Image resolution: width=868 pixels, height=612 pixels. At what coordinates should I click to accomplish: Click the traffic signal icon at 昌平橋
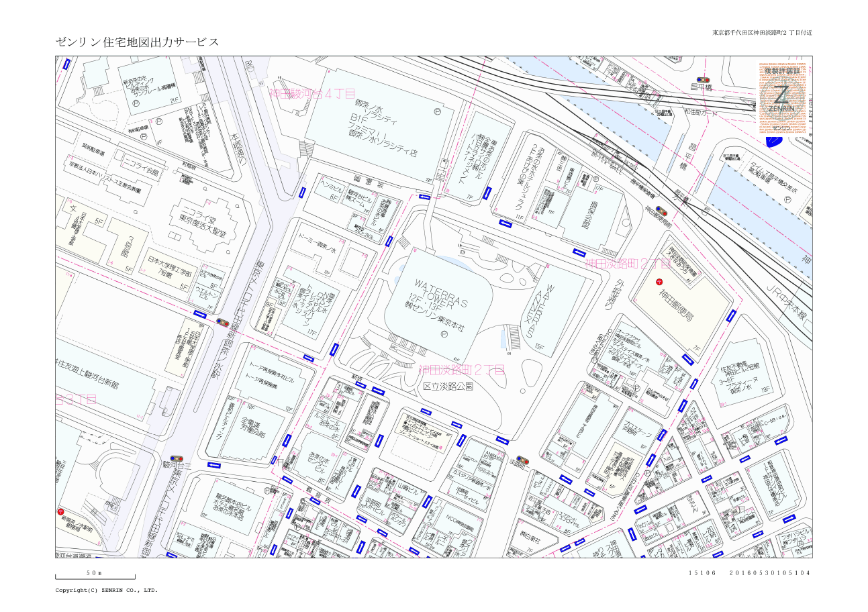pyautogui.click(x=704, y=80)
